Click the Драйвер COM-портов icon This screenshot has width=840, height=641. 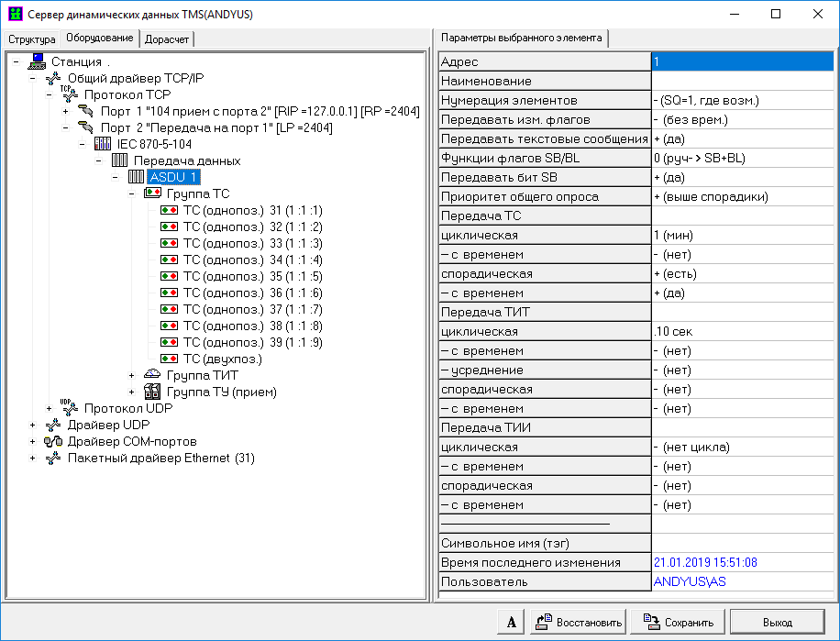[x=53, y=441]
